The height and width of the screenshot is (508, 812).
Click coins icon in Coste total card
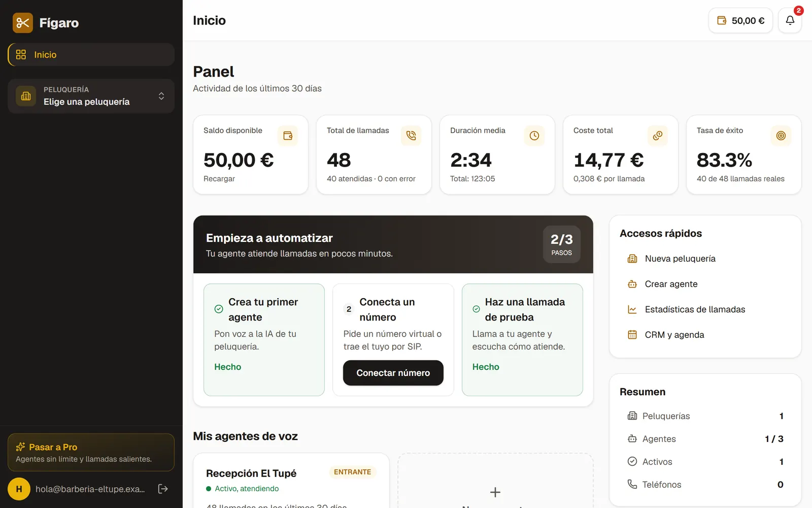(x=658, y=136)
